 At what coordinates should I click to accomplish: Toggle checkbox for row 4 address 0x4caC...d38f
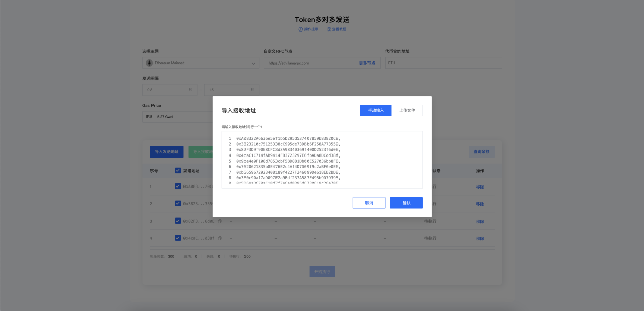[x=178, y=238]
